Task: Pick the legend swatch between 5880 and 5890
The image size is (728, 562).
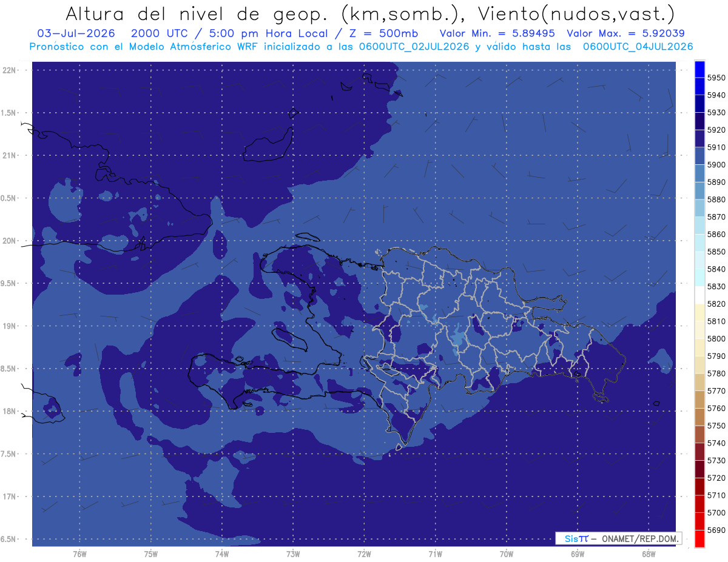Action: (699, 191)
